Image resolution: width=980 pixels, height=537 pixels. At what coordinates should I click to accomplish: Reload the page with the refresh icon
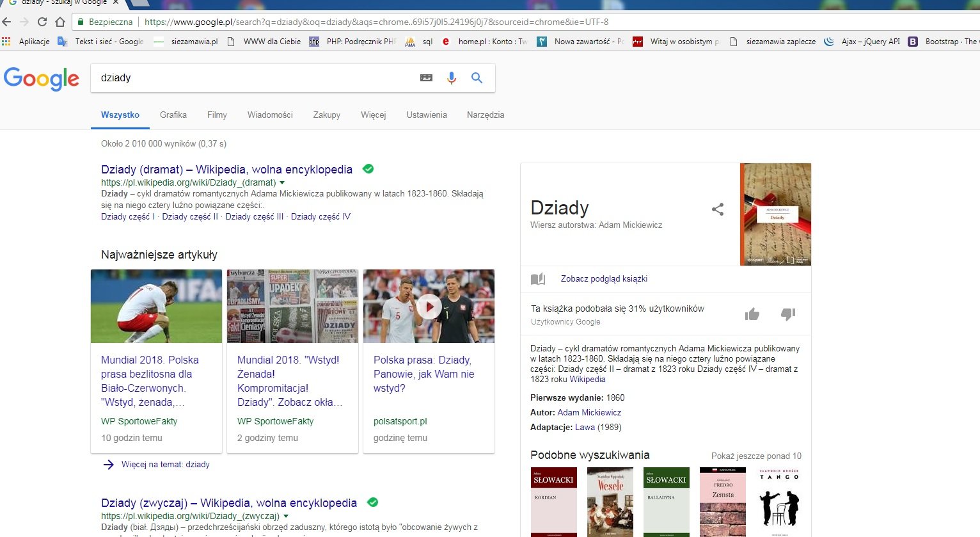click(42, 22)
